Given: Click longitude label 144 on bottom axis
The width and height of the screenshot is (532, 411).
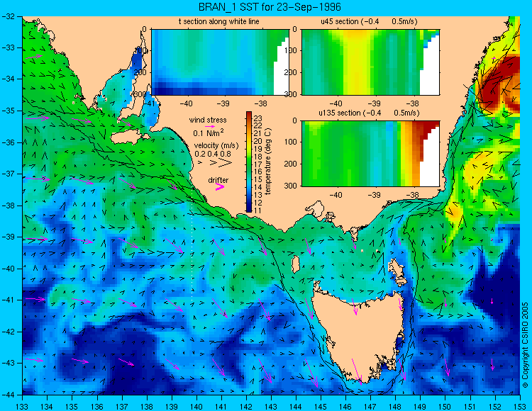Looking at the screenshot, I should pos(296,406).
